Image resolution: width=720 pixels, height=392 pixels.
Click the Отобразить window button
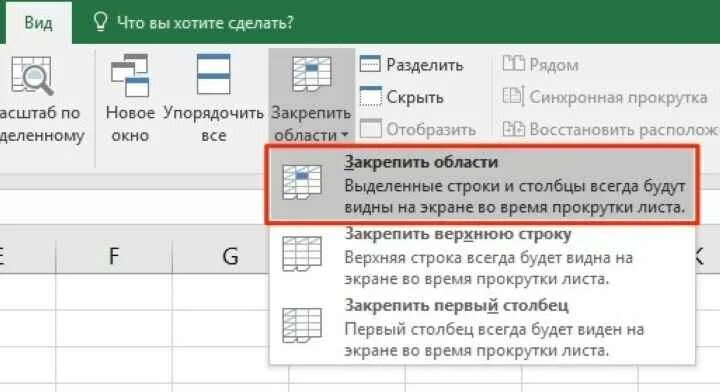tap(418, 129)
